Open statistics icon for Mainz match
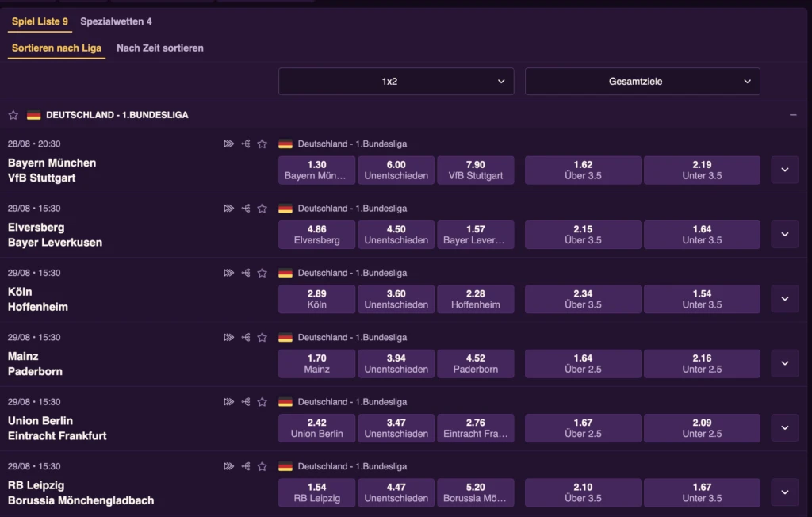 coord(246,337)
